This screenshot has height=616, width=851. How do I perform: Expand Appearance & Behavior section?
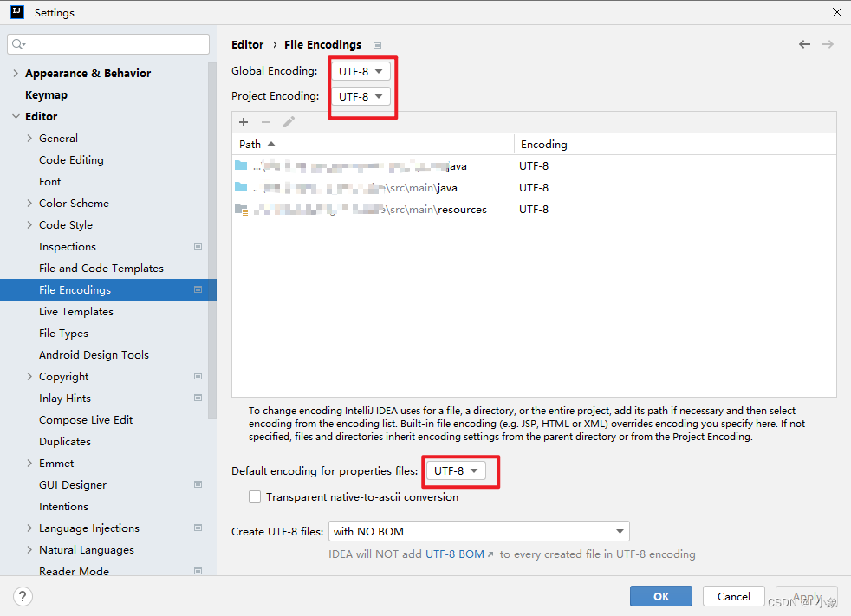16,74
